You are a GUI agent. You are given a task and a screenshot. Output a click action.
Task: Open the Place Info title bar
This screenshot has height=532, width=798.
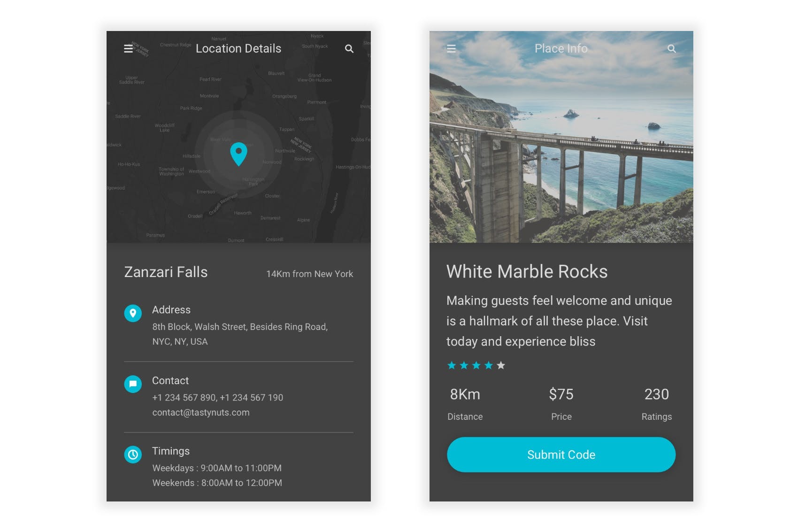coord(561,48)
